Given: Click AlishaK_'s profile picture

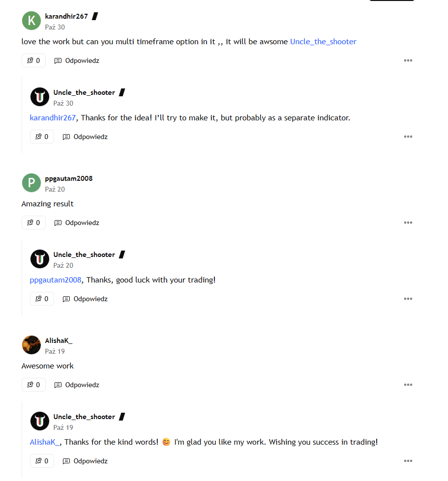Looking at the screenshot, I should [x=31, y=345].
